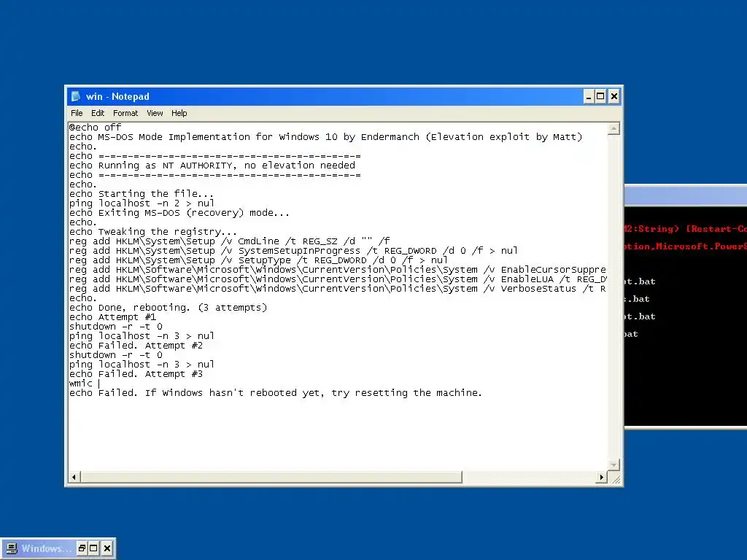This screenshot has width=747, height=560.
Task: Click the Notepad window resize grip
Action: point(614,478)
